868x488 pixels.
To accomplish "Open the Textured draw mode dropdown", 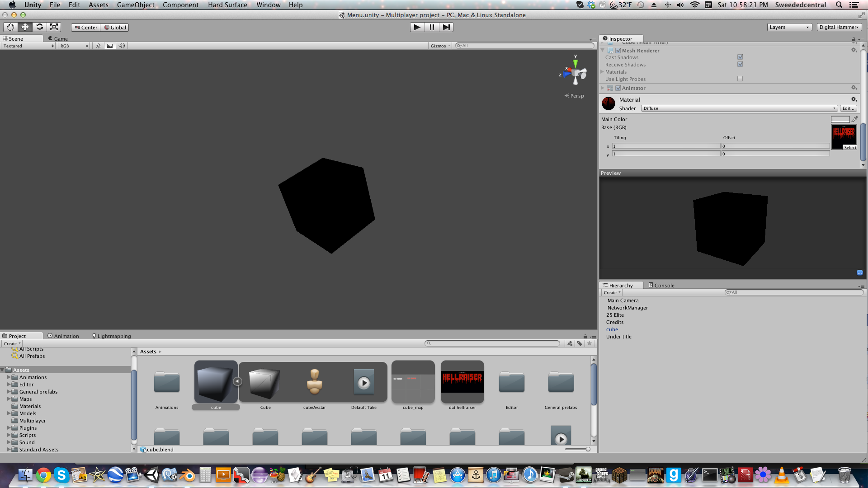I will click(x=28, y=46).
